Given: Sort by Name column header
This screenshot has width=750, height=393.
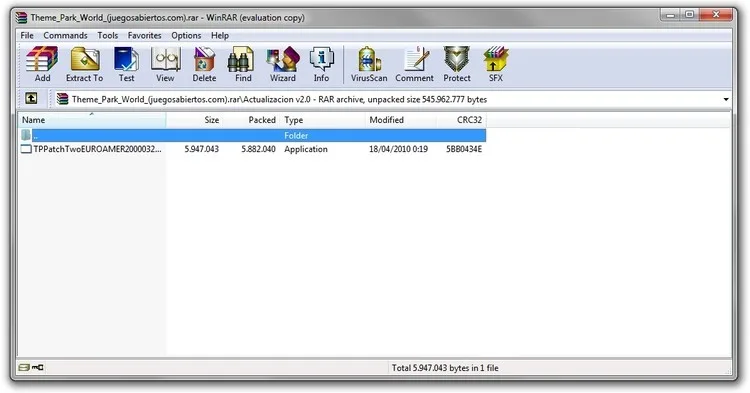Looking at the screenshot, I should [92, 120].
